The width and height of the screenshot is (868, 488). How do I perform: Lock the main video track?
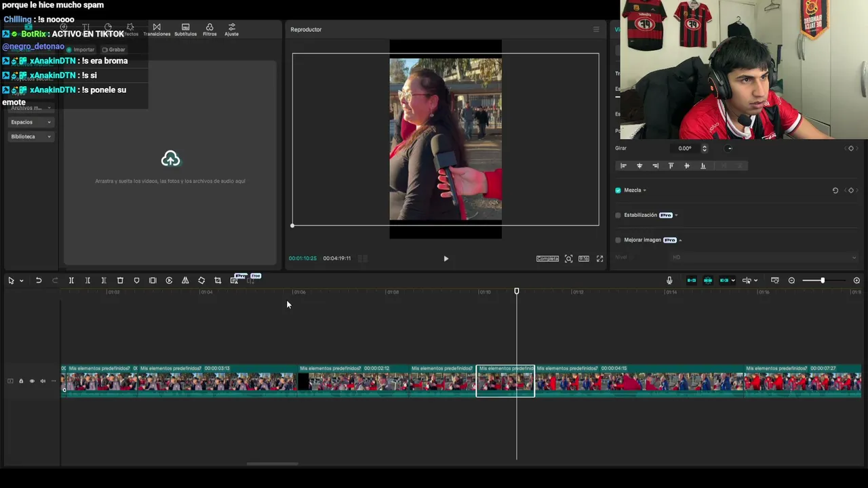point(21,381)
